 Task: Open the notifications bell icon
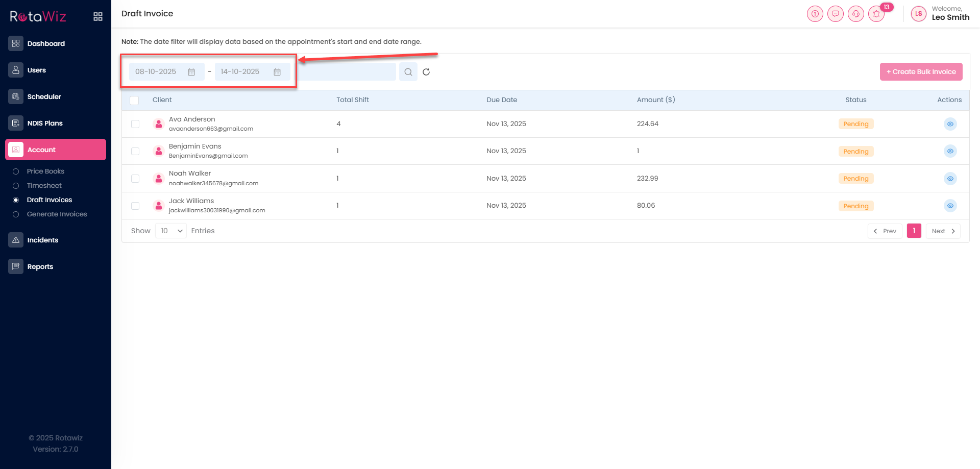[876, 14]
